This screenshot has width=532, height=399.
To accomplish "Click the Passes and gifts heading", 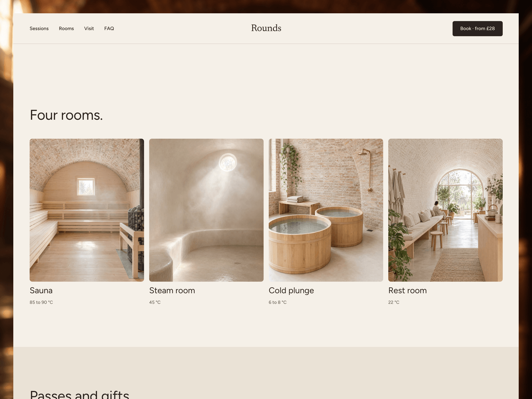I will pos(79,394).
